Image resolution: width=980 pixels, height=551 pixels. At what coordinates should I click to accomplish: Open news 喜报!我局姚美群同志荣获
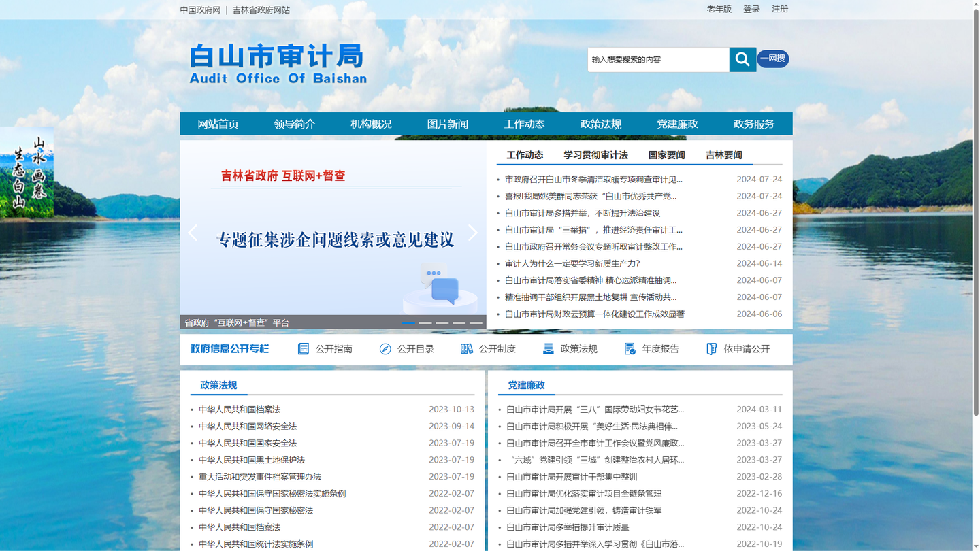click(591, 196)
